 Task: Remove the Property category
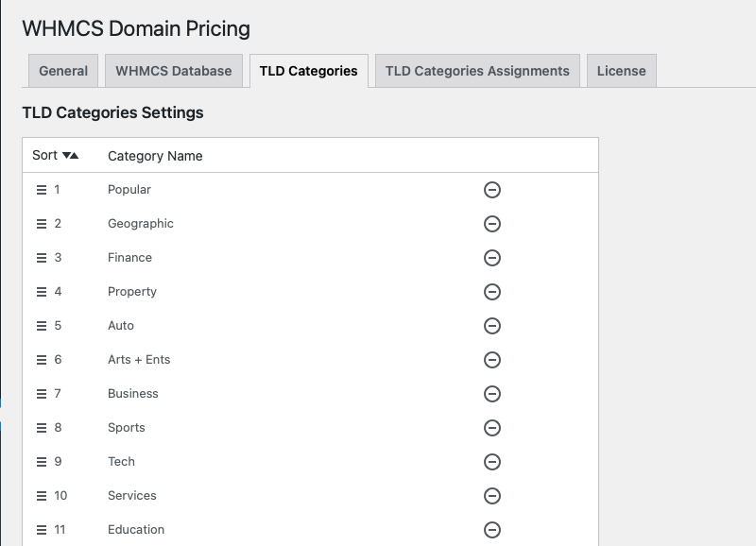491,292
